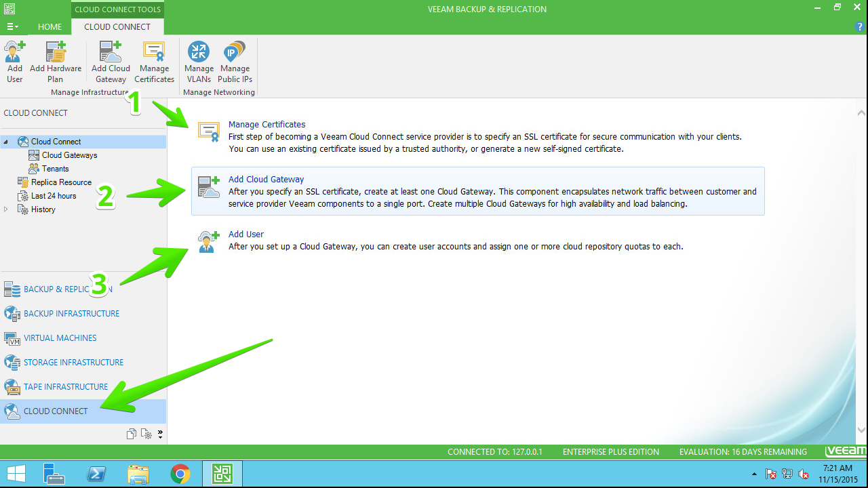868x488 pixels.
Task: Click the network tray icon
Action: [x=787, y=474]
